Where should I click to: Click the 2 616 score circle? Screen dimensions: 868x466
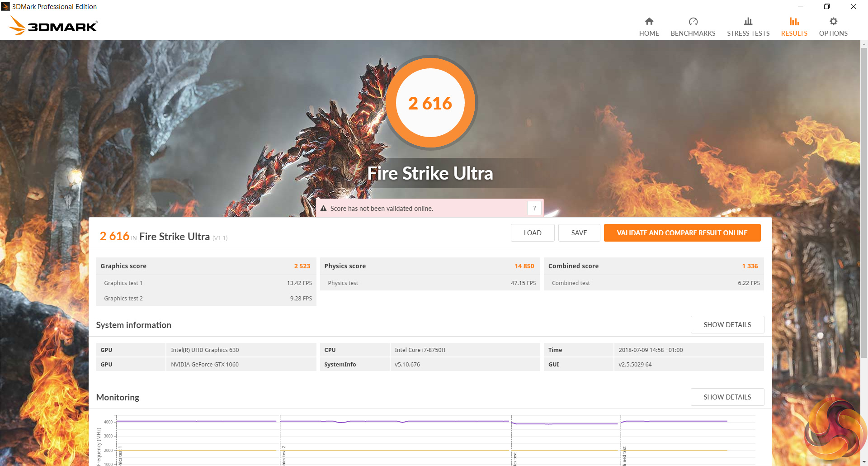pyautogui.click(x=430, y=103)
